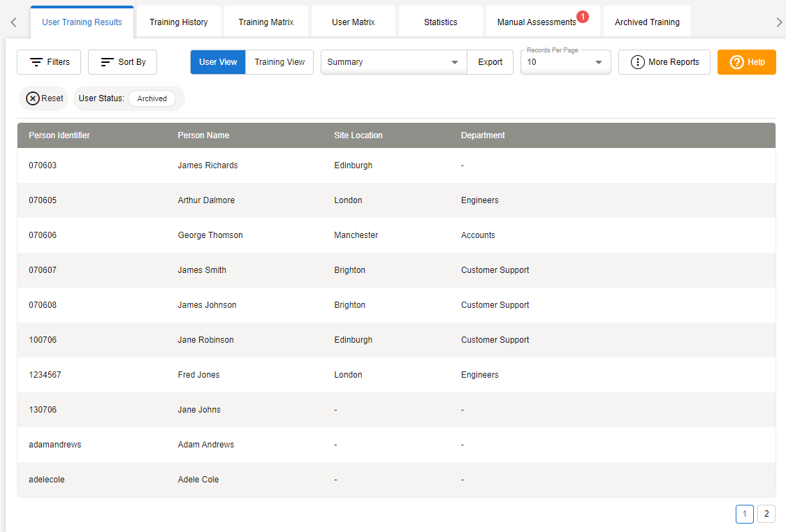
Task: Expand the Records Per Page dropdown
Action: [565, 62]
